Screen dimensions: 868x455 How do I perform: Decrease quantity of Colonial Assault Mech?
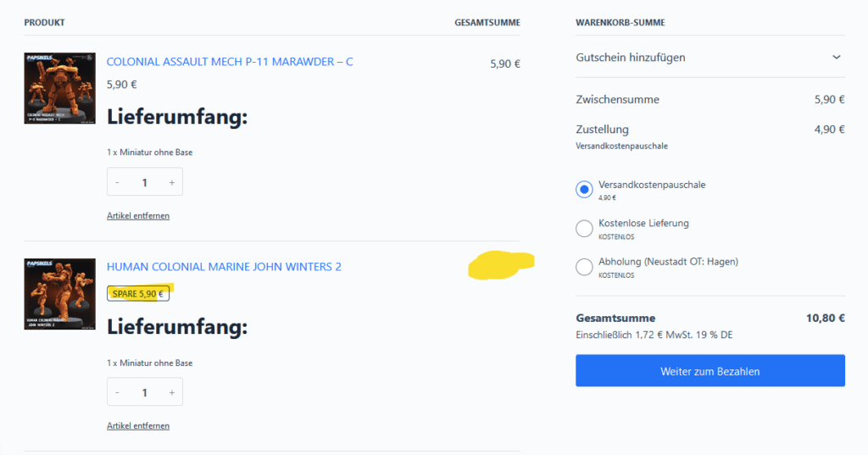117,182
